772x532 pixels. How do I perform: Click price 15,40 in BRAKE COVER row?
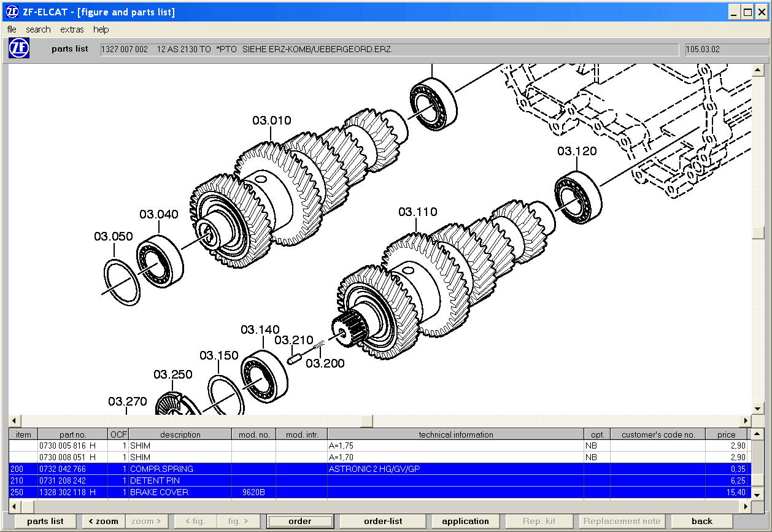pyautogui.click(x=736, y=492)
